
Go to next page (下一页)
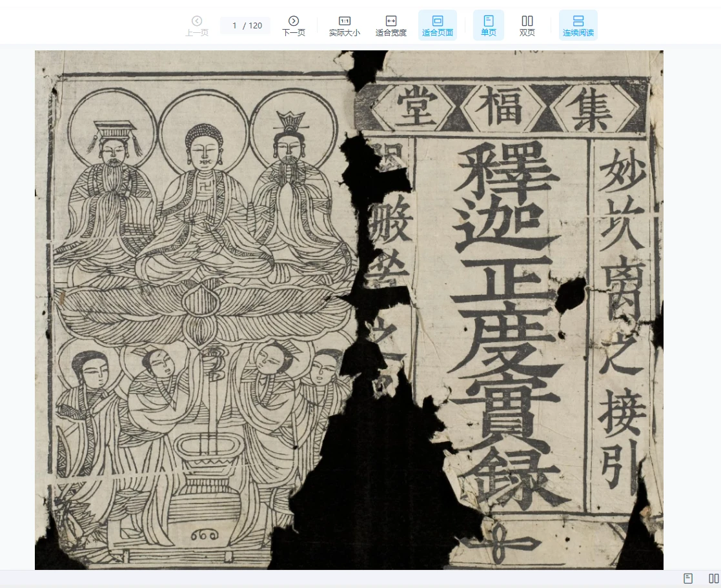(x=293, y=26)
